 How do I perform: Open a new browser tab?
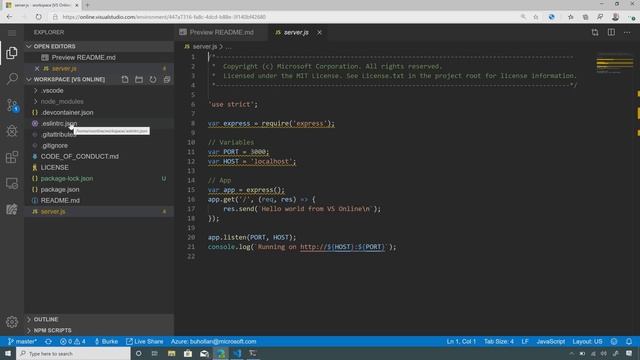pos(87,5)
